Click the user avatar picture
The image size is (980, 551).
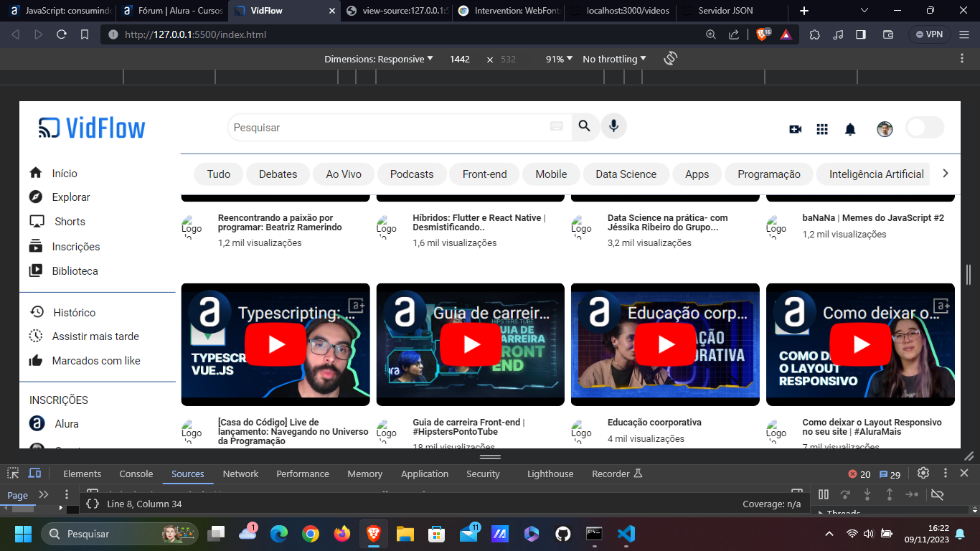pos(885,129)
